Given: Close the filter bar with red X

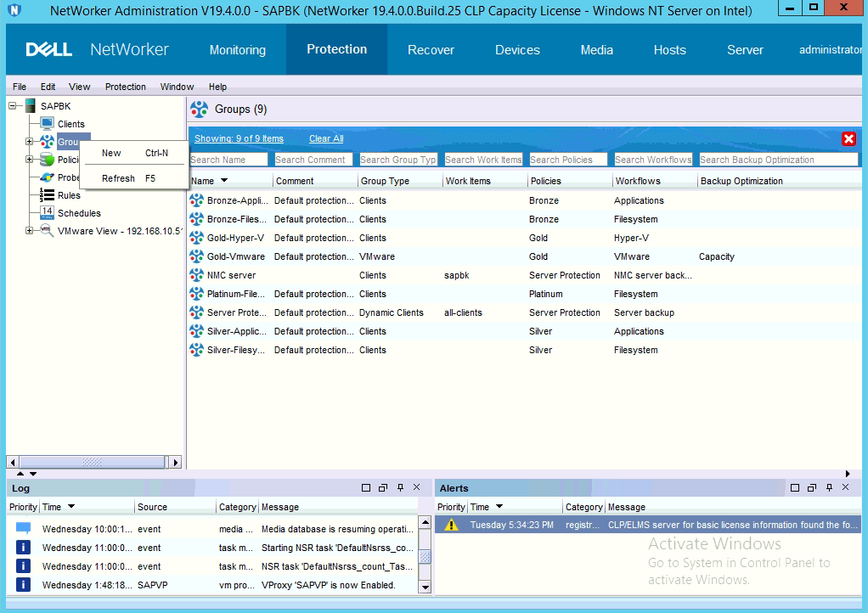Looking at the screenshot, I should coord(848,139).
